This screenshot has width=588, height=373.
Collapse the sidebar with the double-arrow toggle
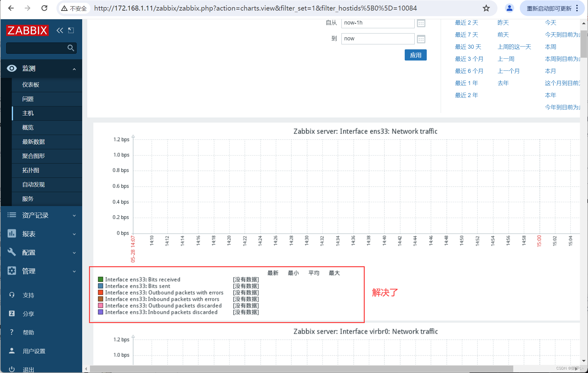tap(60, 30)
